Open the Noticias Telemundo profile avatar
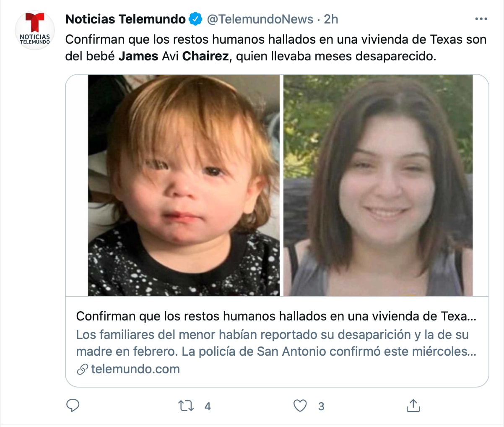 [35, 31]
